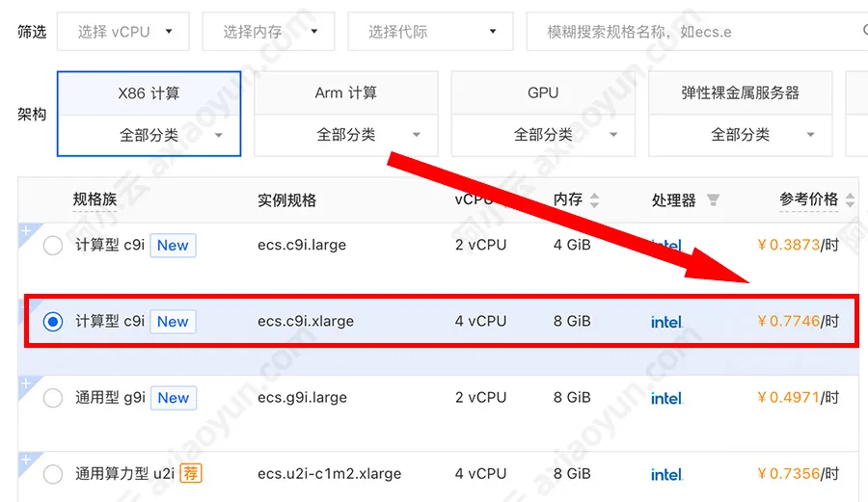Select the 计算型 c9i ecs.c9i.large radio button
868x502 pixels.
pos(53,246)
